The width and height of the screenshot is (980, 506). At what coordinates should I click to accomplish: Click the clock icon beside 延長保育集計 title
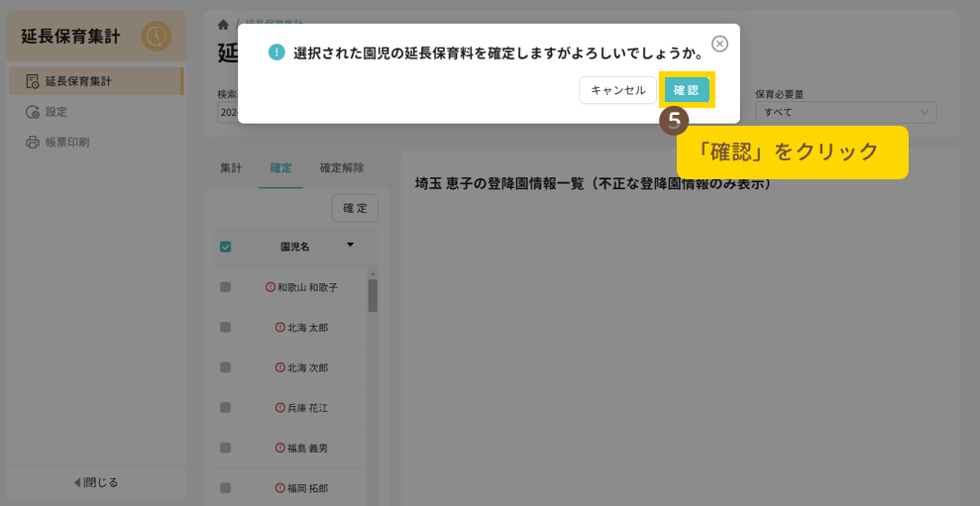156,37
